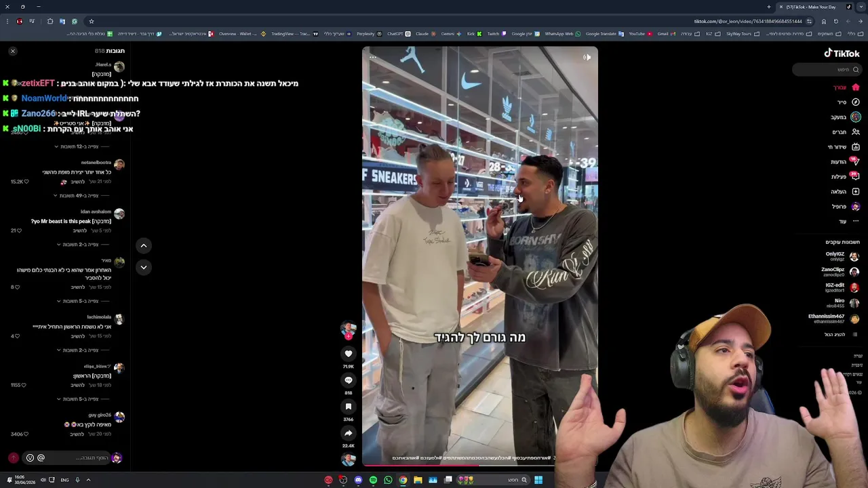This screenshot has width=868, height=488.
Task: Bookmark this page with the star icon
Action: 91,21
